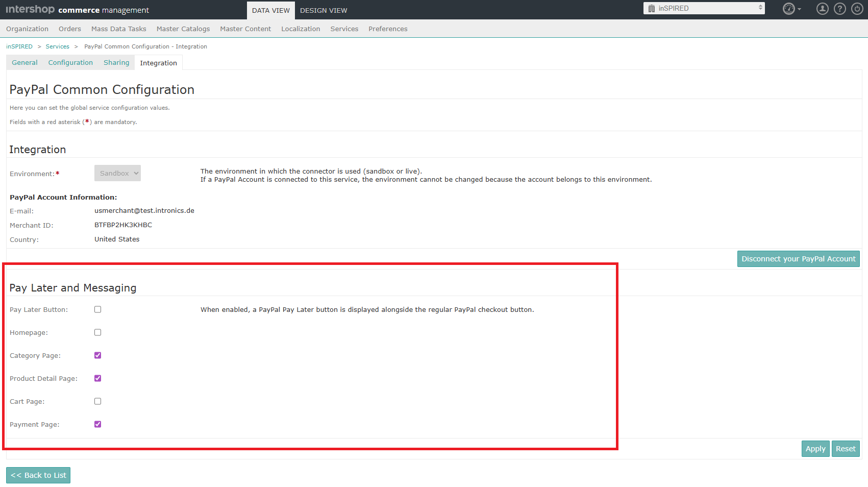Image resolution: width=868 pixels, height=487 pixels.
Task: Open the Sharing tab
Action: (x=116, y=63)
